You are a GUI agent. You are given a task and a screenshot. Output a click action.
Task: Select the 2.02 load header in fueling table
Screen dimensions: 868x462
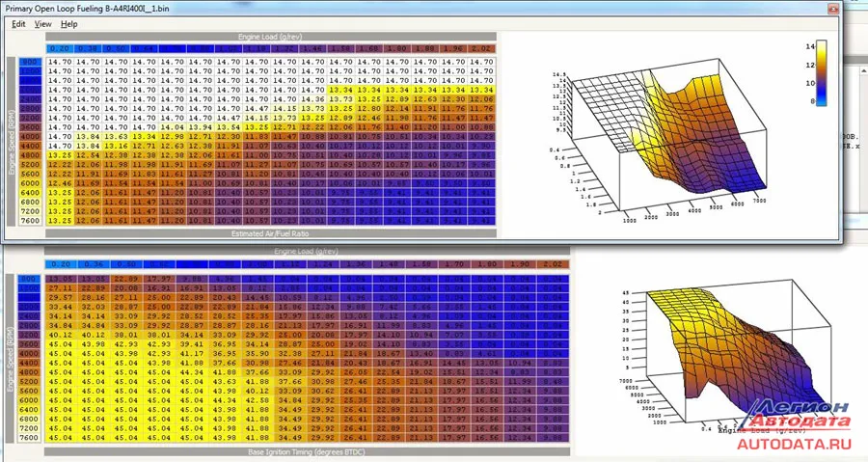click(x=481, y=48)
